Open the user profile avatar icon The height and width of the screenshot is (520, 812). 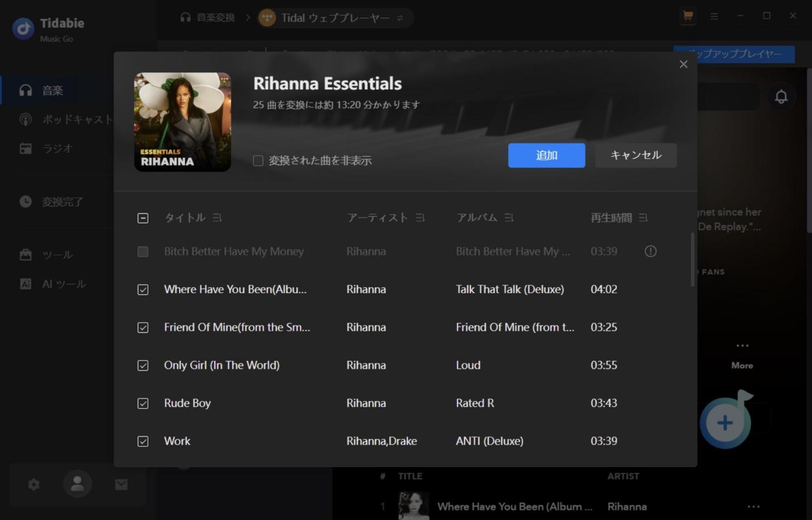point(77,484)
